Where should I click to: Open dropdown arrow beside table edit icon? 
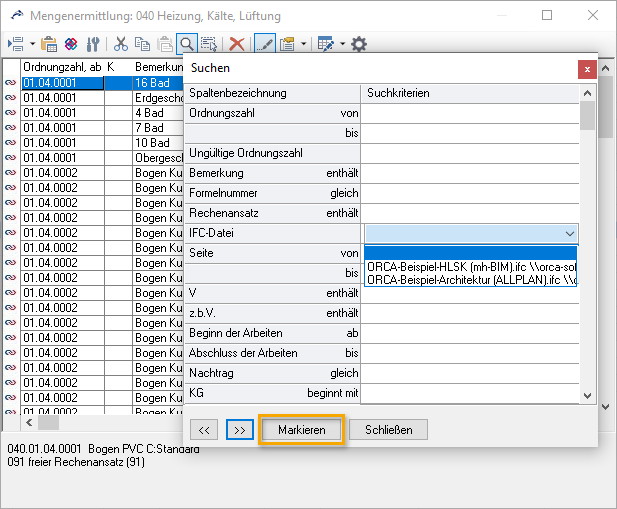click(342, 44)
